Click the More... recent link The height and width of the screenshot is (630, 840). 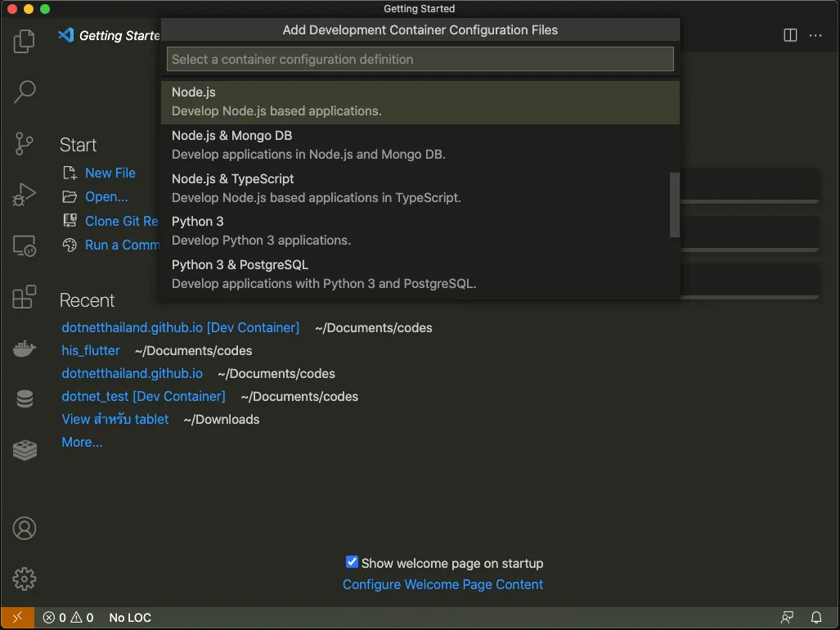(x=82, y=443)
